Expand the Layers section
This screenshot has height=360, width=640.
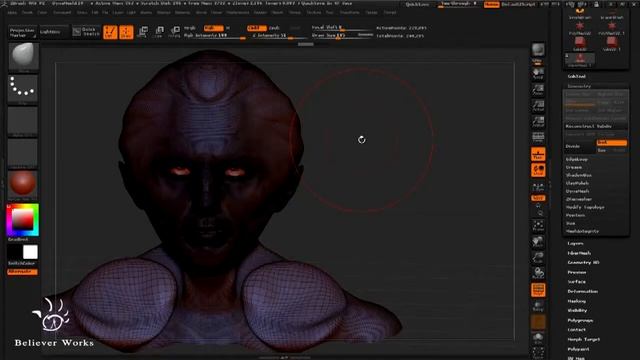[575, 243]
